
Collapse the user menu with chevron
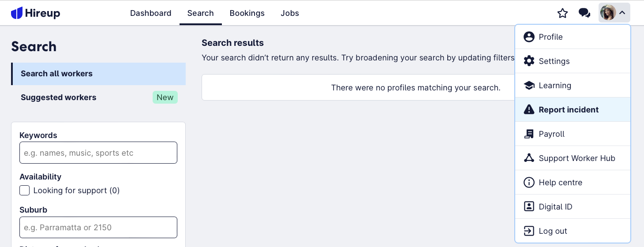[622, 13]
